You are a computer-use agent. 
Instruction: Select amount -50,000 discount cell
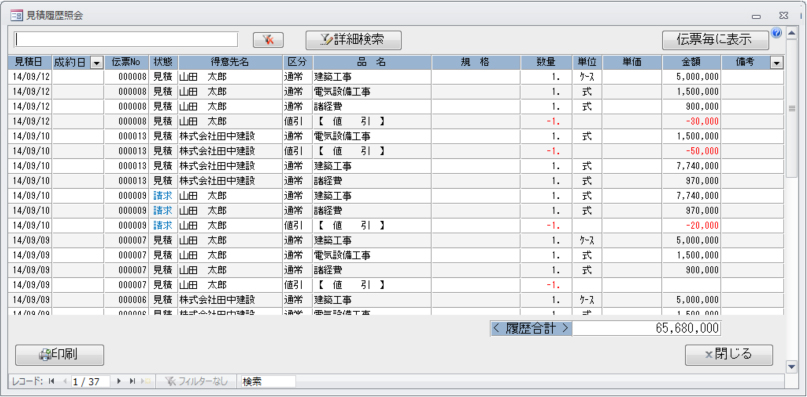tap(691, 151)
